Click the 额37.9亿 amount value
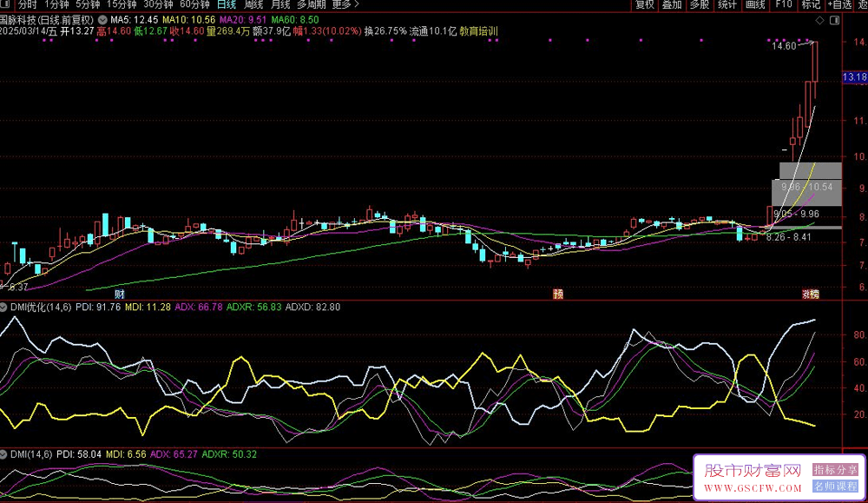The height and width of the screenshot is (503, 868). (271, 31)
